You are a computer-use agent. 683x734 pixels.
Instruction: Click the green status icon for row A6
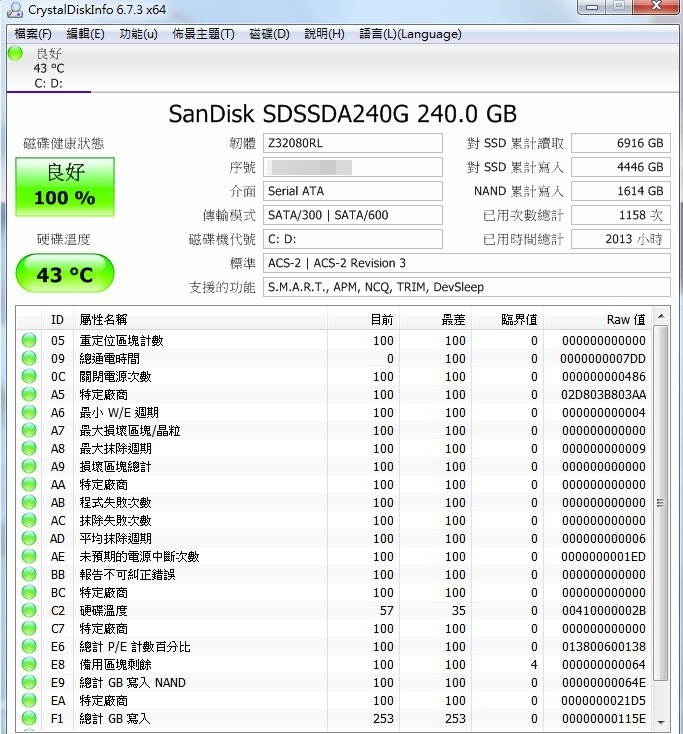29,412
